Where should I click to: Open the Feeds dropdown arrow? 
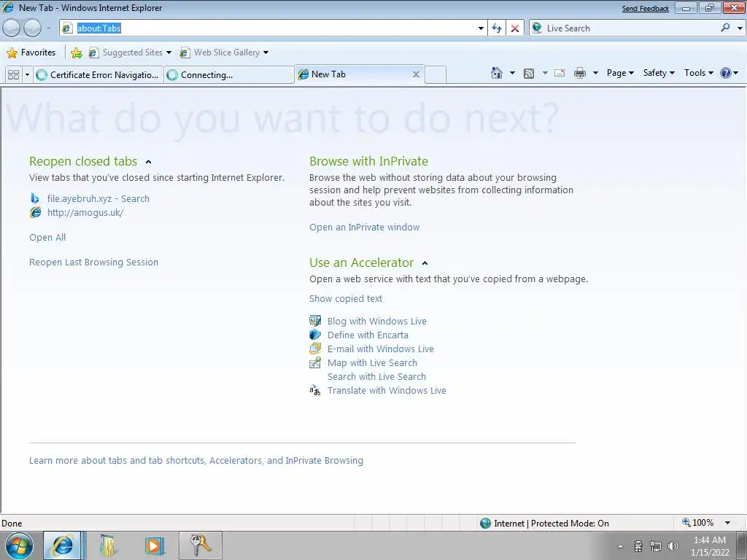pyautogui.click(x=545, y=73)
